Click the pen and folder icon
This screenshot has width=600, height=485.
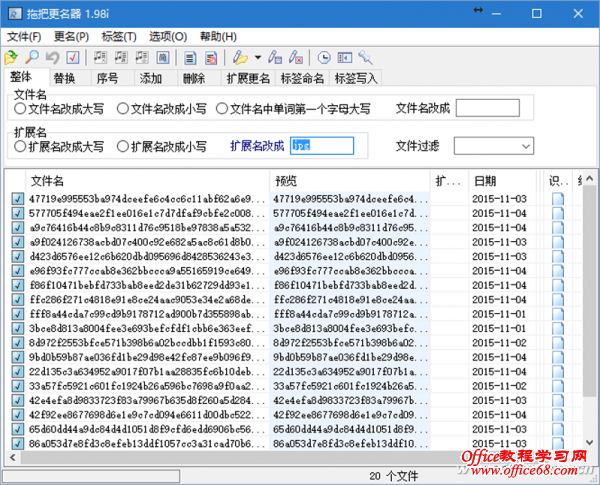241,58
